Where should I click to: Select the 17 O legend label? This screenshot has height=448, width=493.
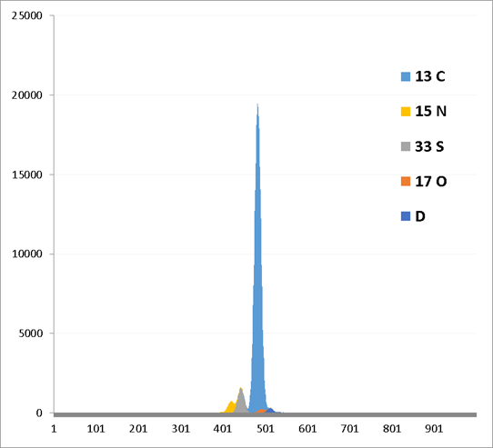coord(431,181)
